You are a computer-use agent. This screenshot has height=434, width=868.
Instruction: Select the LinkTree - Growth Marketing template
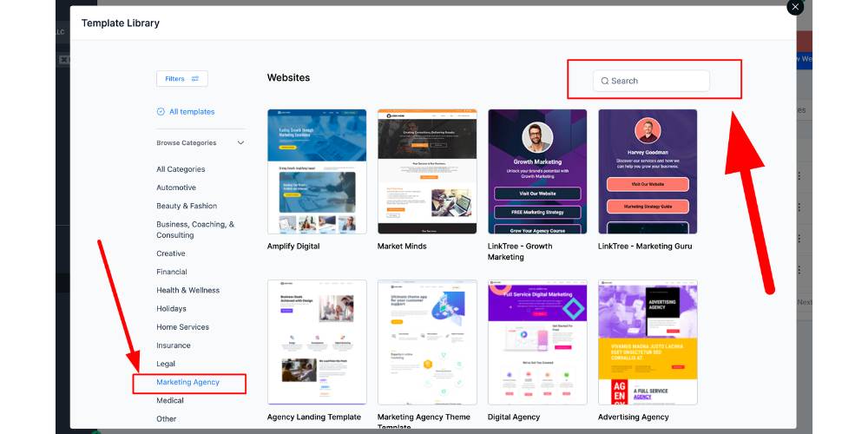pyautogui.click(x=537, y=171)
